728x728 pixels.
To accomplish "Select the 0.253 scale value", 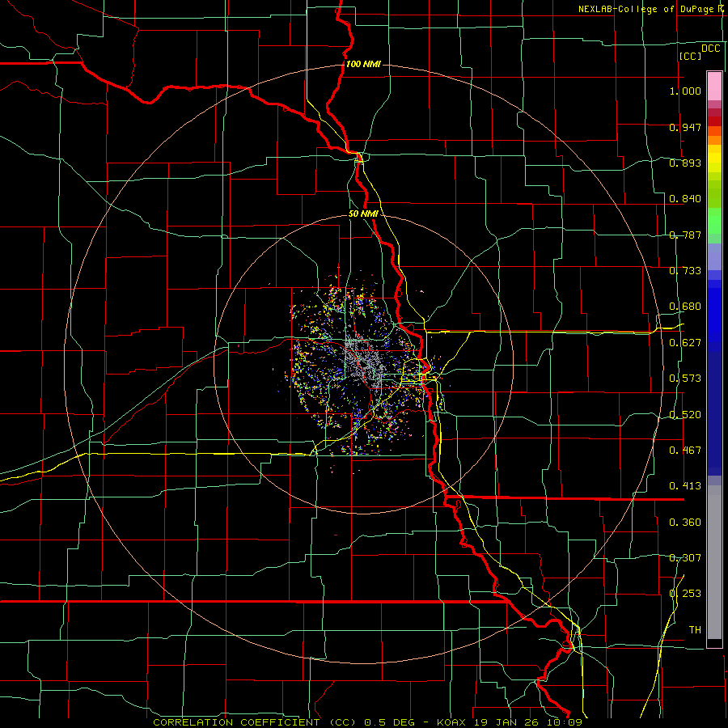I will [x=685, y=594].
